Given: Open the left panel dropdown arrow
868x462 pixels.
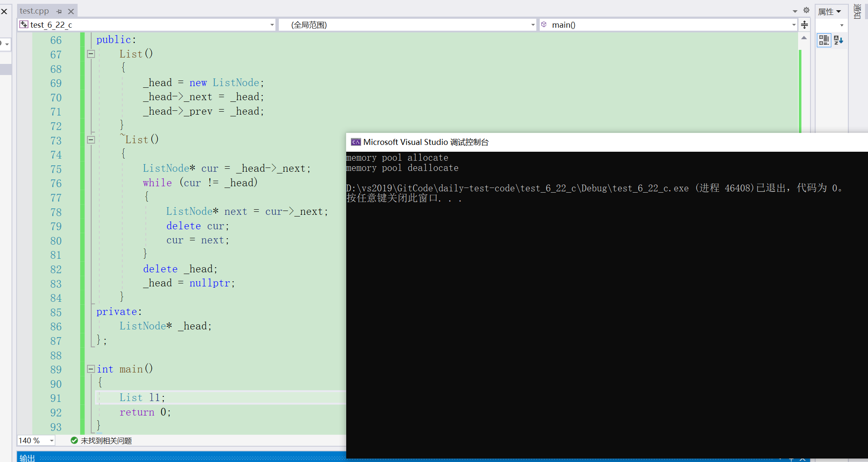Looking at the screenshot, I should point(7,44).
